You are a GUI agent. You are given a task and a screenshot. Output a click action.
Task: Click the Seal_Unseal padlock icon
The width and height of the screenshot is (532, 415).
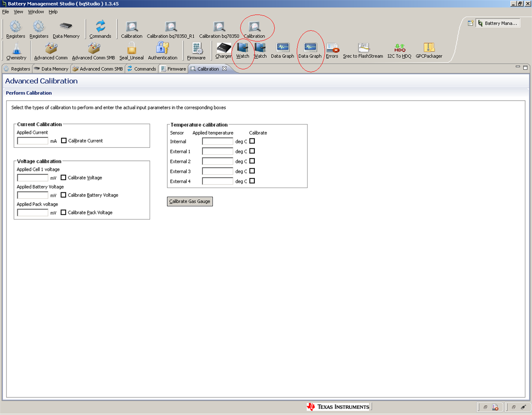pyautogui.click(x=131, y=51)
